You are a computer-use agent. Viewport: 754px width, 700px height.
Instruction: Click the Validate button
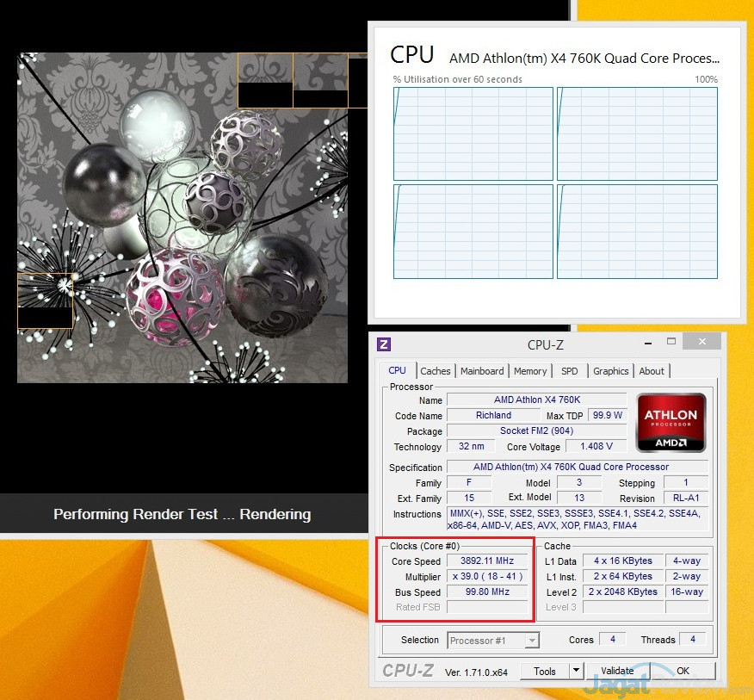point(617,671)
